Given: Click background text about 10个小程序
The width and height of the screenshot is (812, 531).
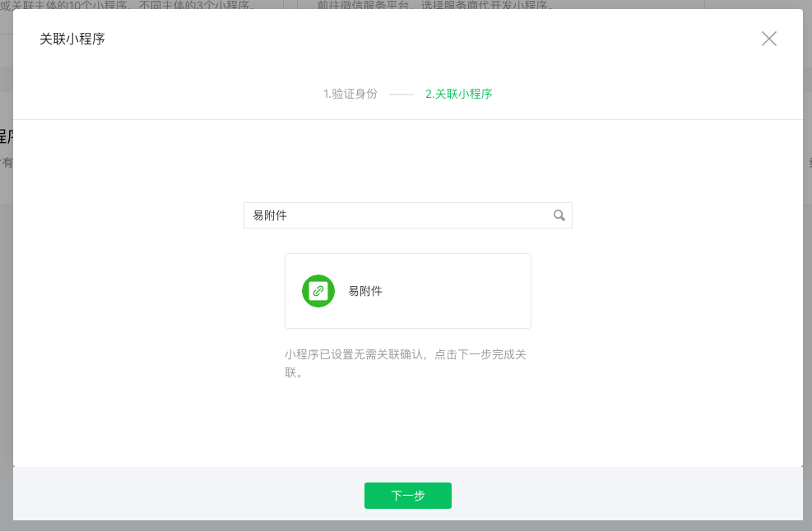Looking at the screenshot, I should click(x=132, y=5).
